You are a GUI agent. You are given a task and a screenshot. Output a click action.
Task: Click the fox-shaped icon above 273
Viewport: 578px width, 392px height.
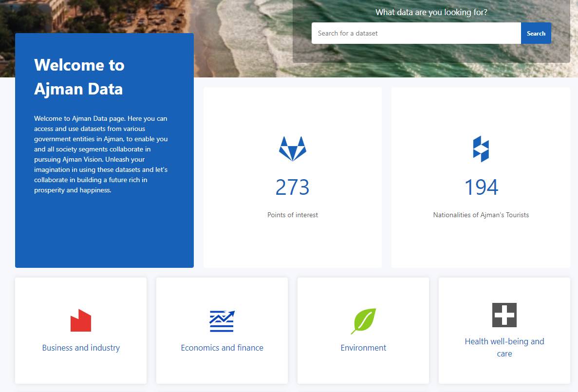coord(293,149)
